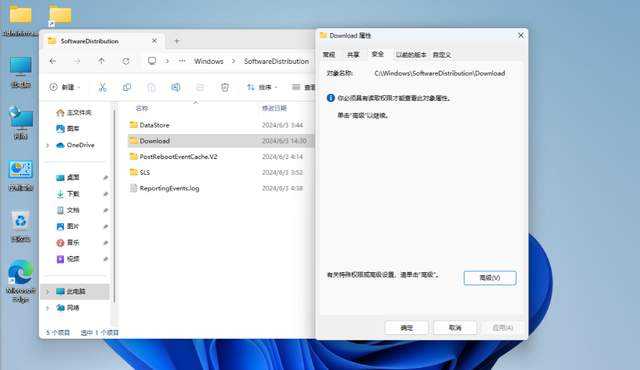
Task: Click the ellipsis in the address bar
Action: [x=182, y=61]
